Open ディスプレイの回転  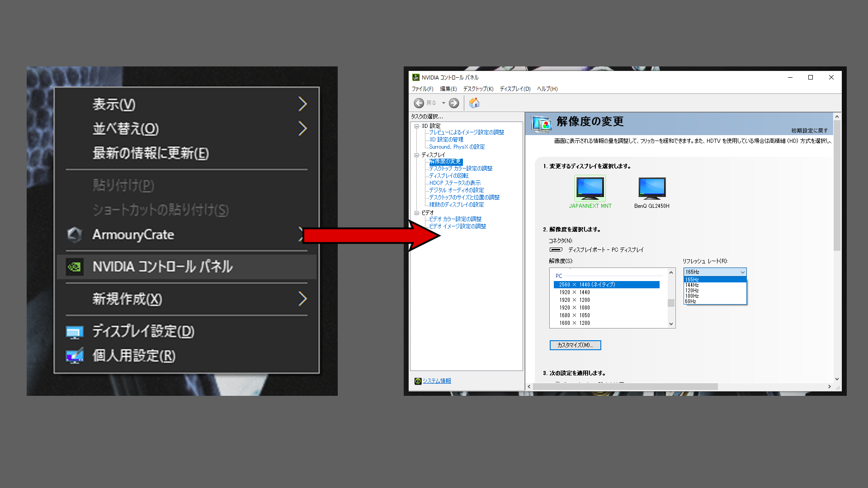[449, 176]
